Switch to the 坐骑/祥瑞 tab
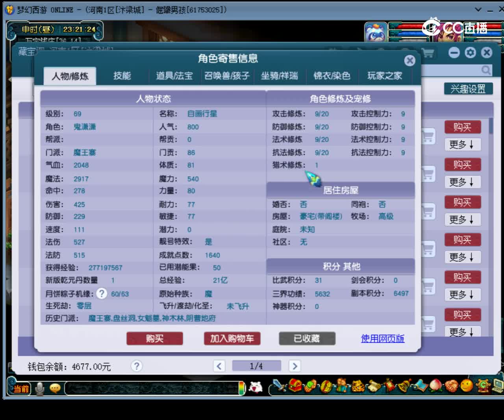 click(x=280, y=76)
